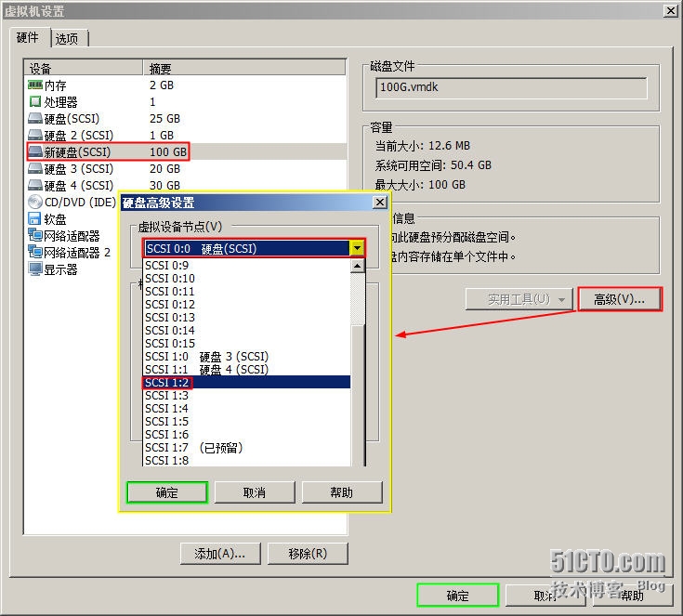This screenshot has height=616, width=683.
Task: Click the display (显示器) monitor icon
Action: tap(35, 269)
